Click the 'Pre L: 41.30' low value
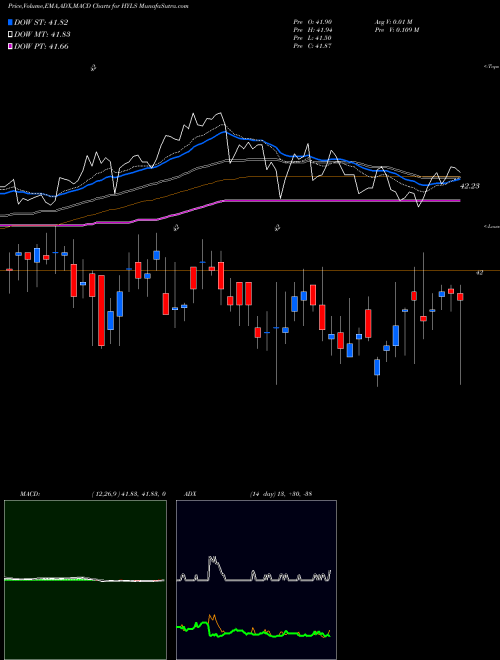Image resolution: width=500 pixels, height=660 pixels. coord(313,38)
